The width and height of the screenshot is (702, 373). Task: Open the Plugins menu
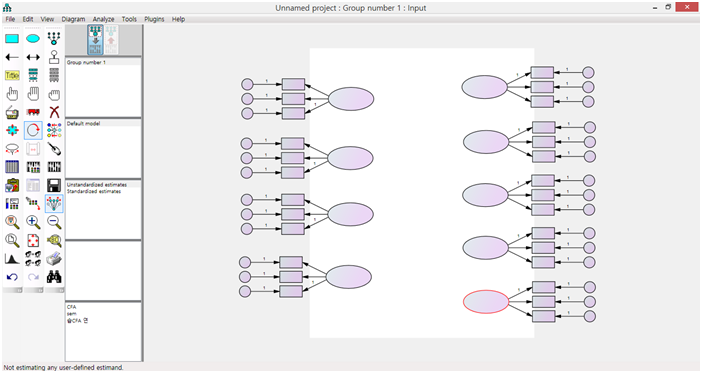154,19
